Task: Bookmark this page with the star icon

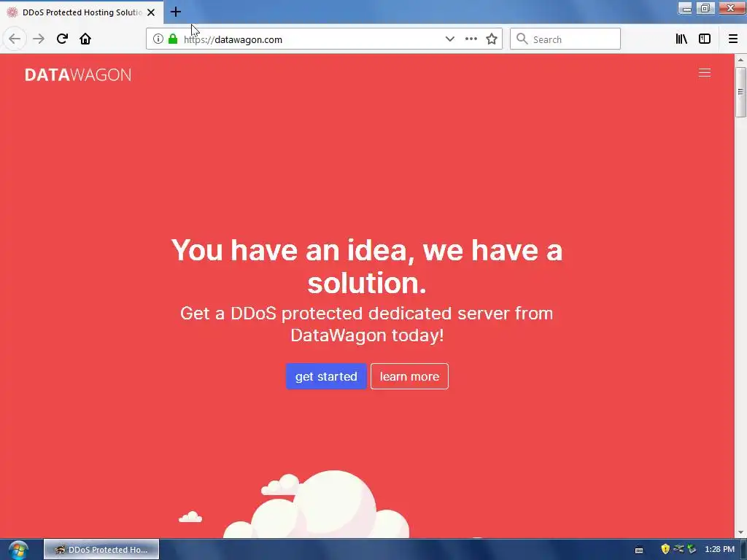Action: (492, 39)
